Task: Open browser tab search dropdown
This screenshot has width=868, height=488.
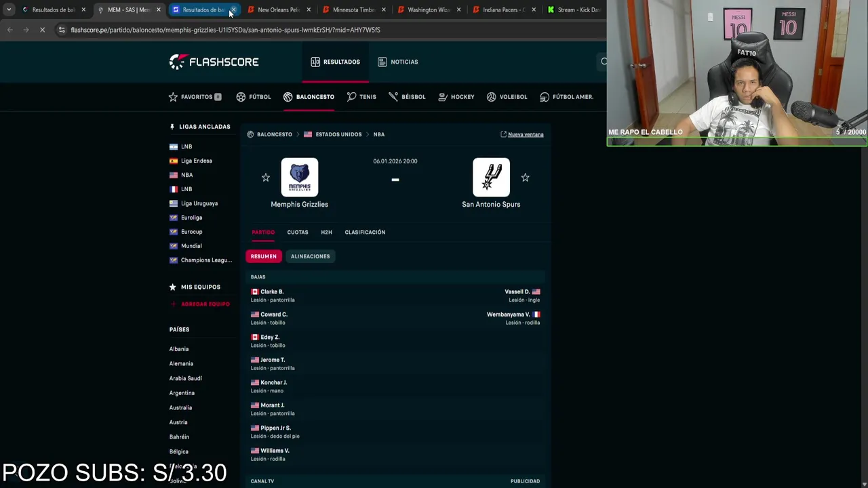Action: click(9, 9)
